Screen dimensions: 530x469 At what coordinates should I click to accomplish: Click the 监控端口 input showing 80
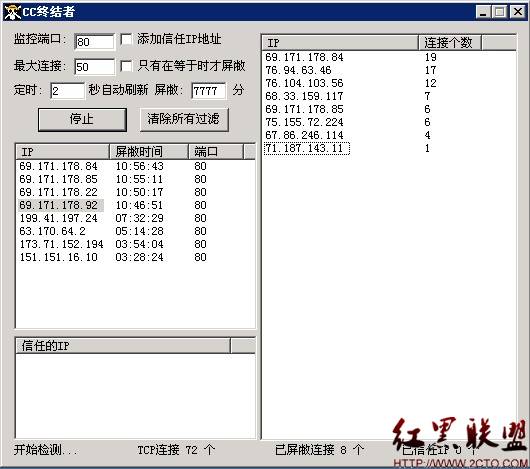point(95,42)
